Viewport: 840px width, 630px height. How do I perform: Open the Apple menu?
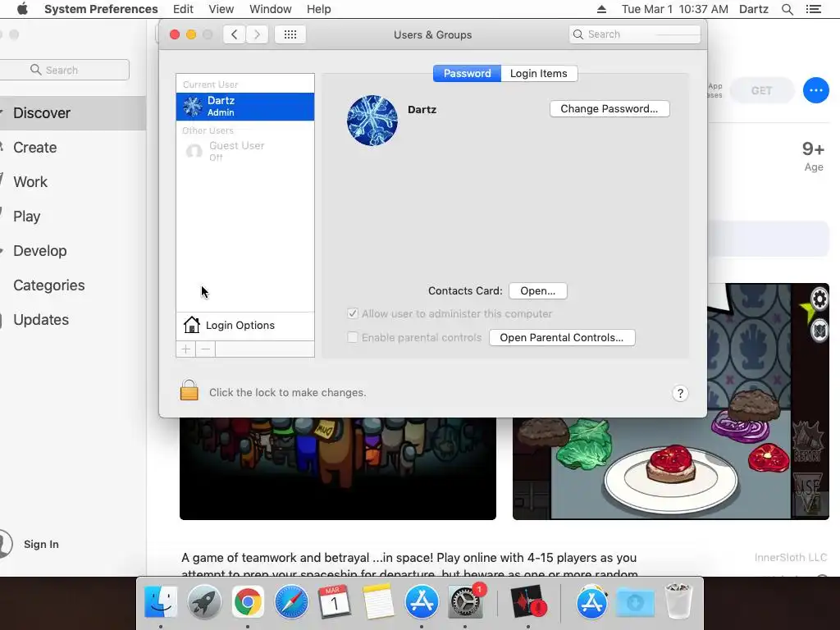coord(22,9)
